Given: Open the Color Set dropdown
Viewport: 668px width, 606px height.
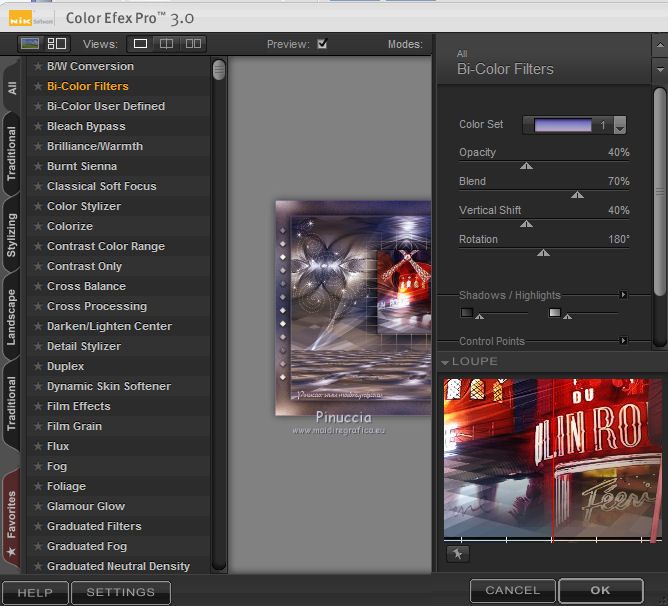Looking at the screenshot, I should (x=620, y=126).
